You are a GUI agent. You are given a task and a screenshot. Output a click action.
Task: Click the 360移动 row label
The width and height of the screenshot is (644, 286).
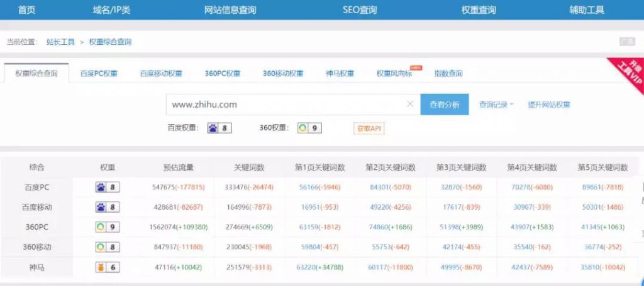click(x=37, y=247)
